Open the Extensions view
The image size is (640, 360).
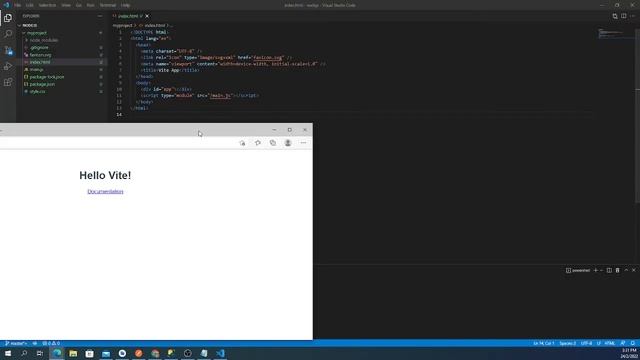pos(8,82)
